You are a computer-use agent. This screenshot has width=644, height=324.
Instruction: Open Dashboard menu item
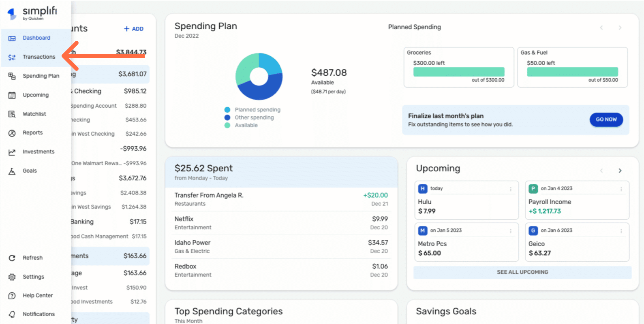point(36,38)
